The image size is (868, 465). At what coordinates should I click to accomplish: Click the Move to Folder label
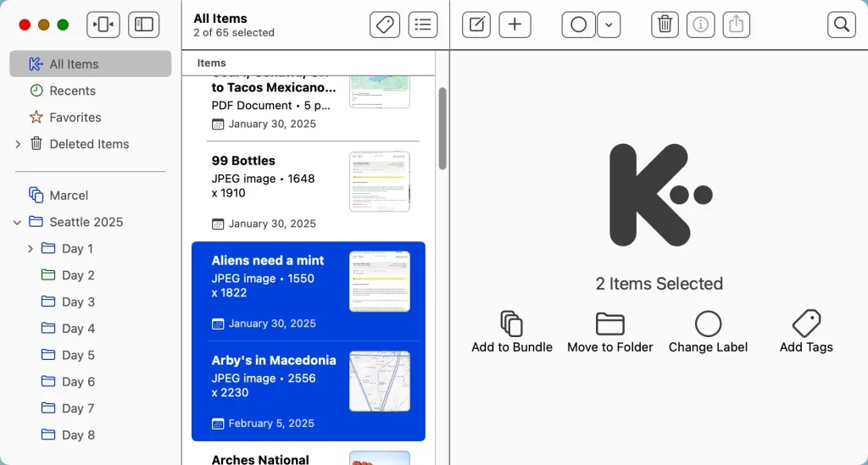(x=610, y=347)
